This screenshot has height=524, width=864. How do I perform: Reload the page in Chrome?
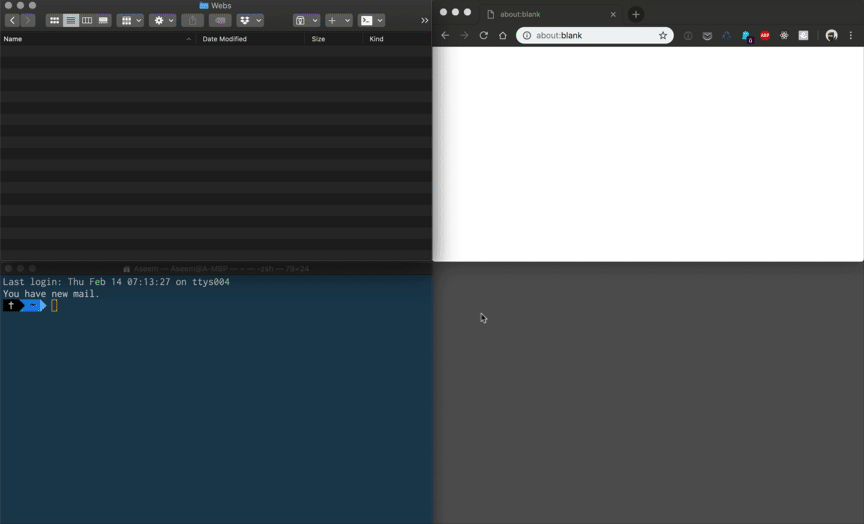(x=484, y=35)
